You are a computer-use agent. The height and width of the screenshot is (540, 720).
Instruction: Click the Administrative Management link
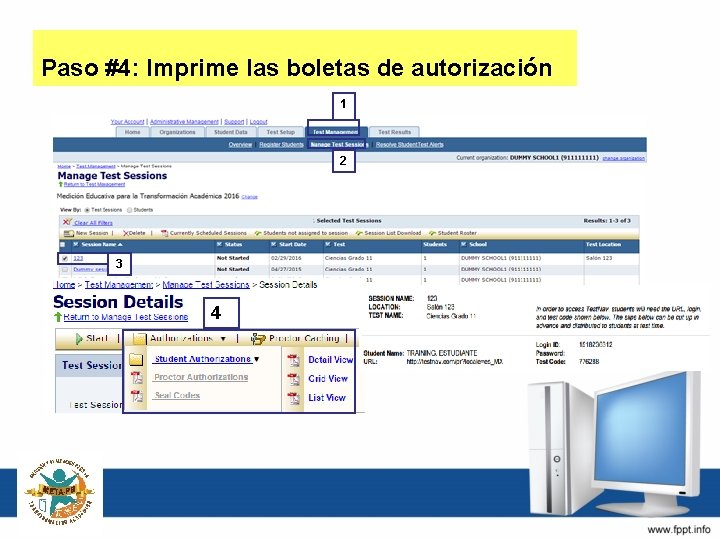[184, 122]
